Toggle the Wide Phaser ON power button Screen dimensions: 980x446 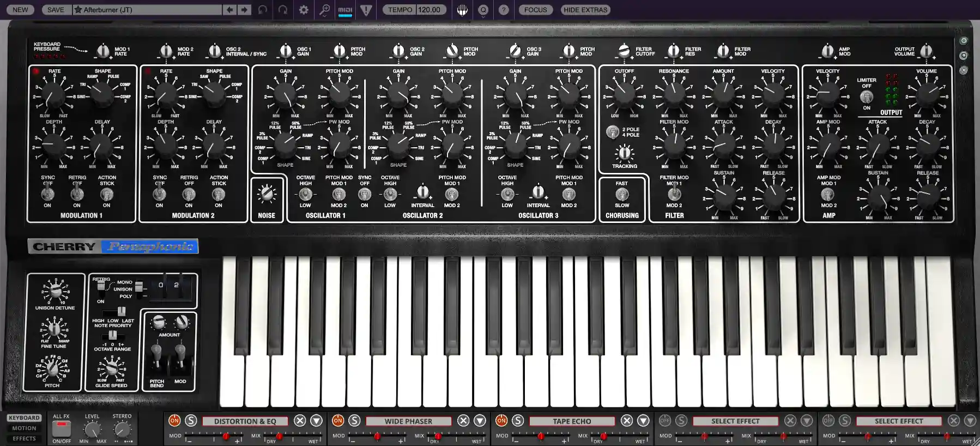pos(338,420)
